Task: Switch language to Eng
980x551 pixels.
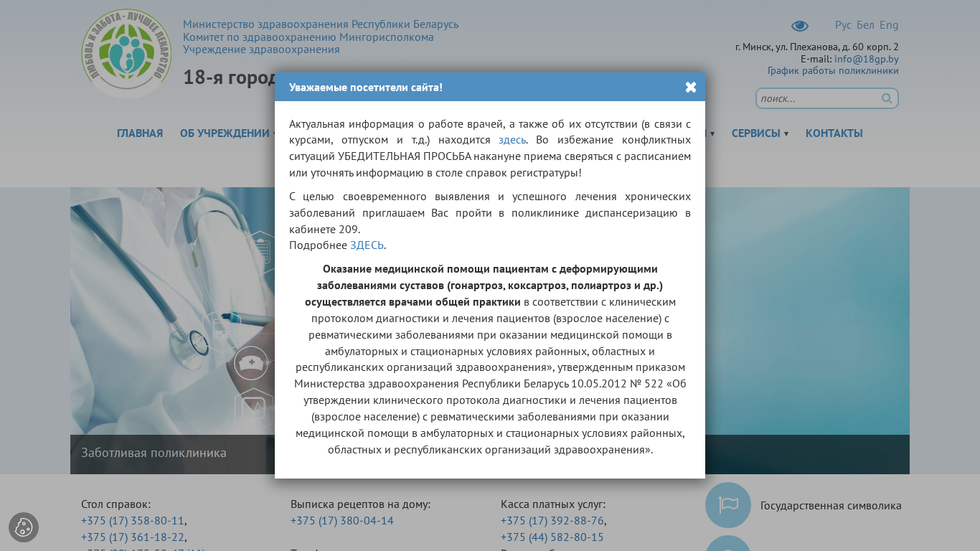Action: tap(889, 25)
